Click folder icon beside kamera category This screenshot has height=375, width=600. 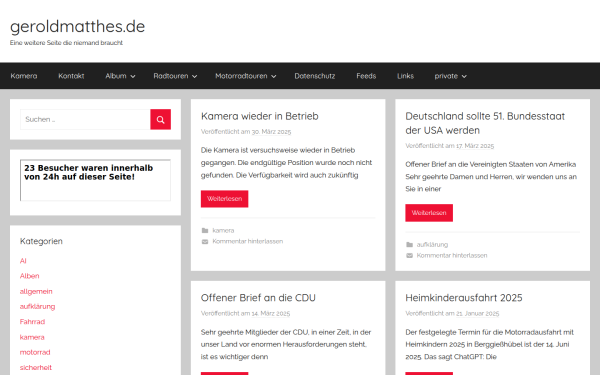tap(205, 230)
